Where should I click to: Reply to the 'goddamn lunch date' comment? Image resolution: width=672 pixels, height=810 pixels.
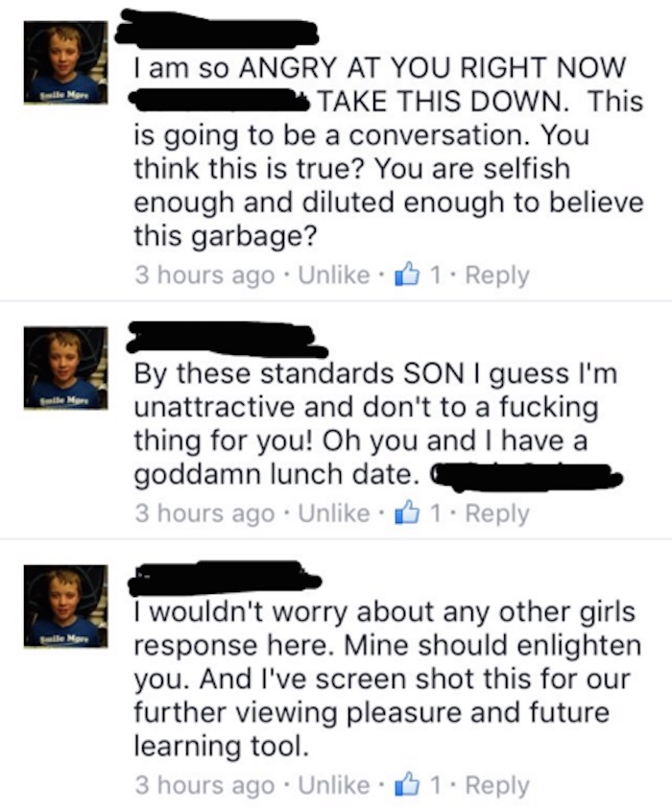[x=497, y=514]
